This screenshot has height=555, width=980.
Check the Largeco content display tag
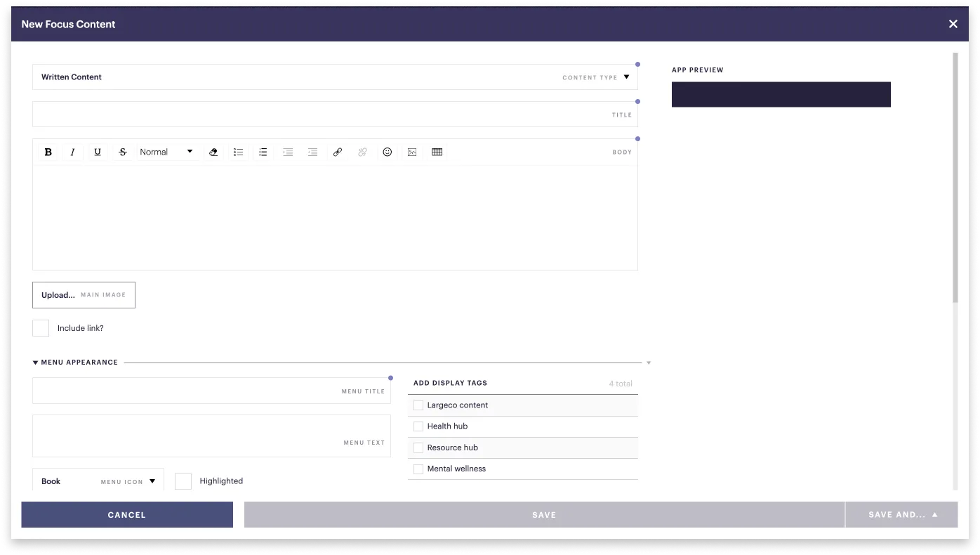418,405
